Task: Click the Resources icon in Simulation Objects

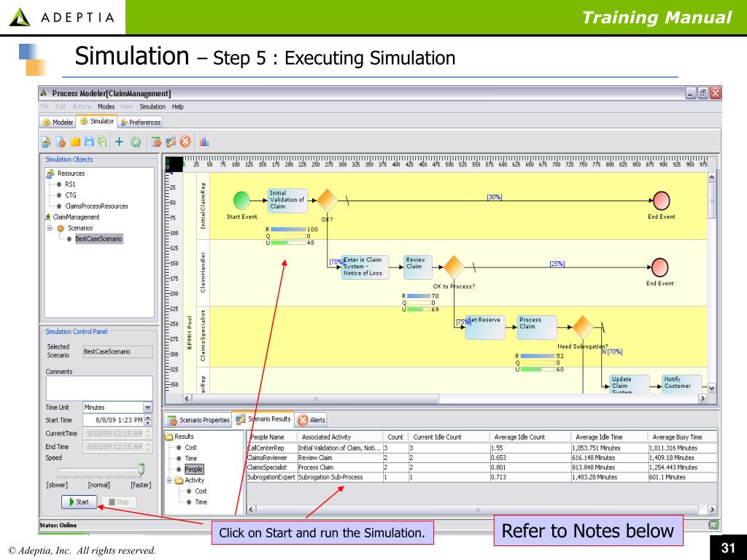Action: tap(50, 174)
